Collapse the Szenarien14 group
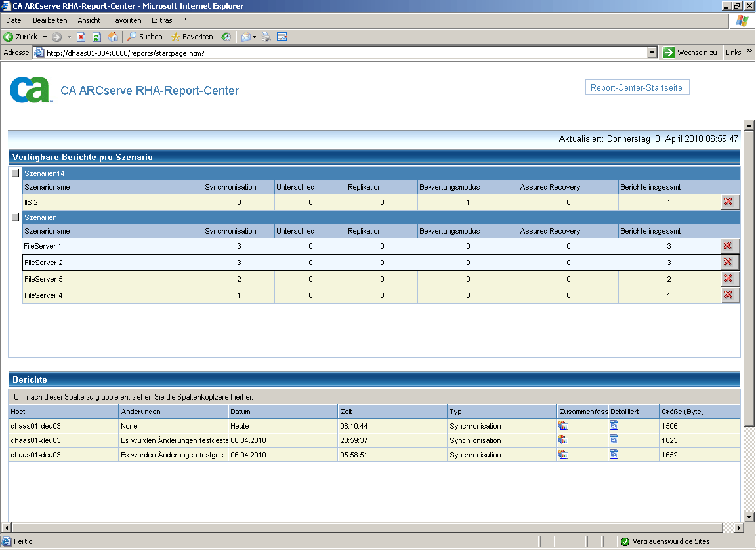 (x=15, y=173)
